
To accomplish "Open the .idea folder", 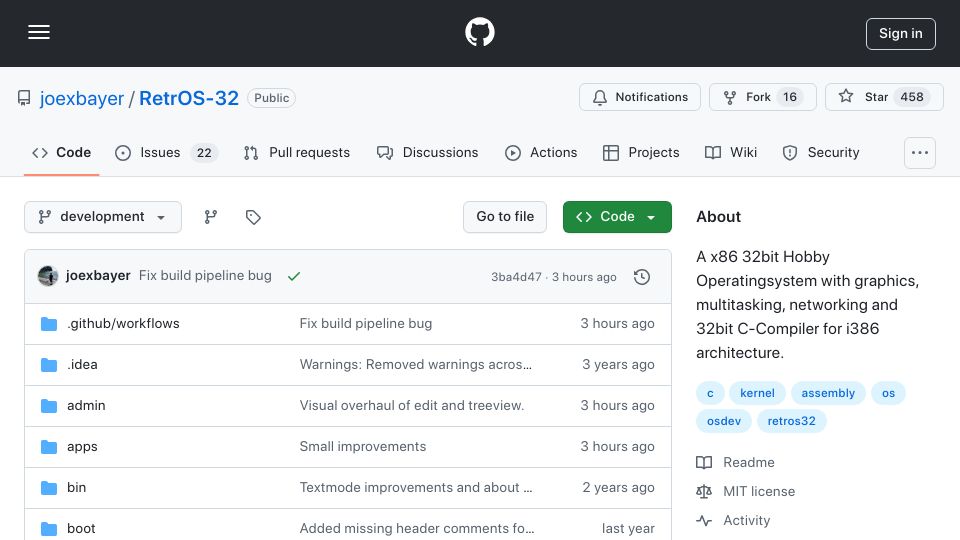I will tap(82, 364).
